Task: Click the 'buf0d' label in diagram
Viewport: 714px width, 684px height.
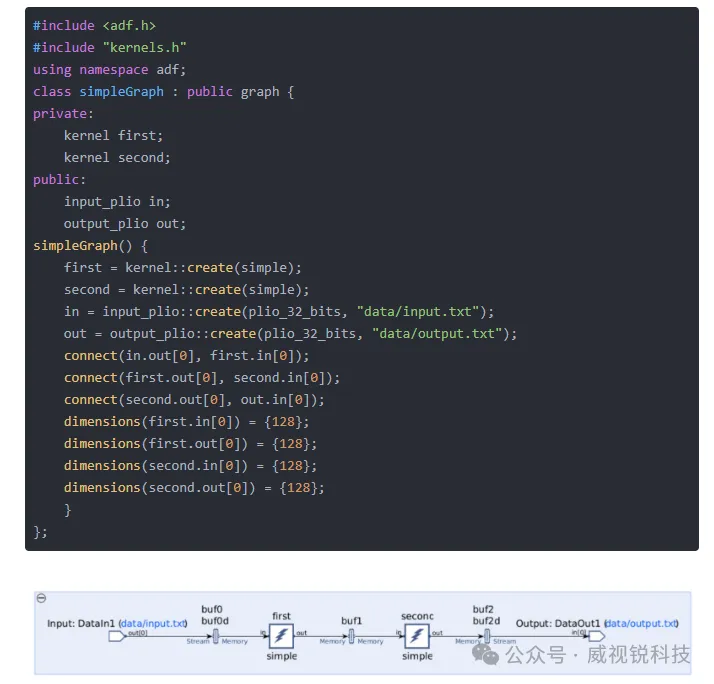Action: (215, 621)
